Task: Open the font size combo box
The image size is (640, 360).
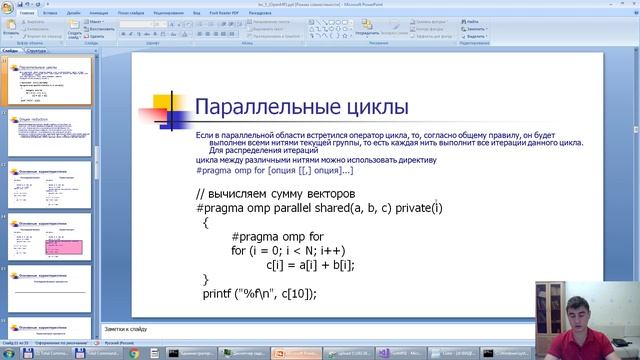Action: pos(159,24)
